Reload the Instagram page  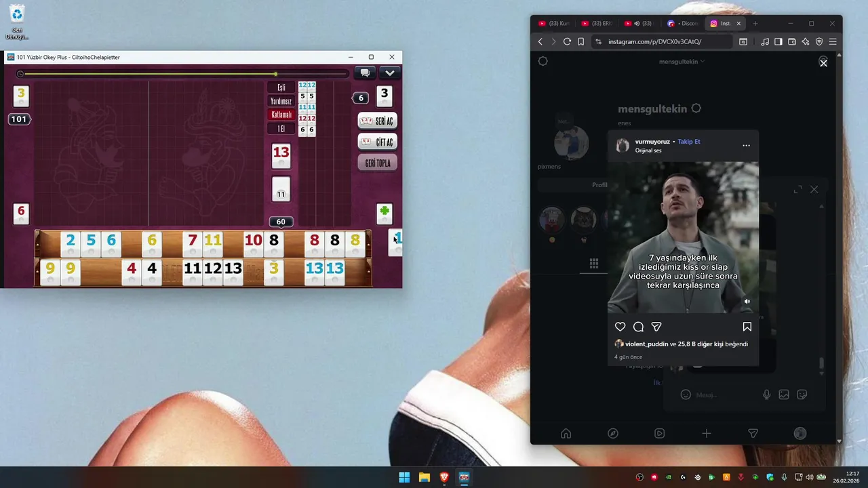click(x=567, y=41)
